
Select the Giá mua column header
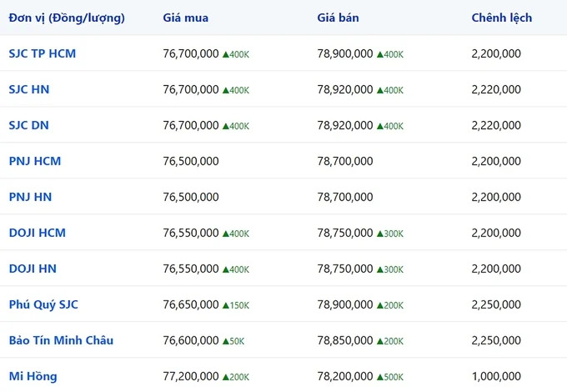[x=185, y=18]
